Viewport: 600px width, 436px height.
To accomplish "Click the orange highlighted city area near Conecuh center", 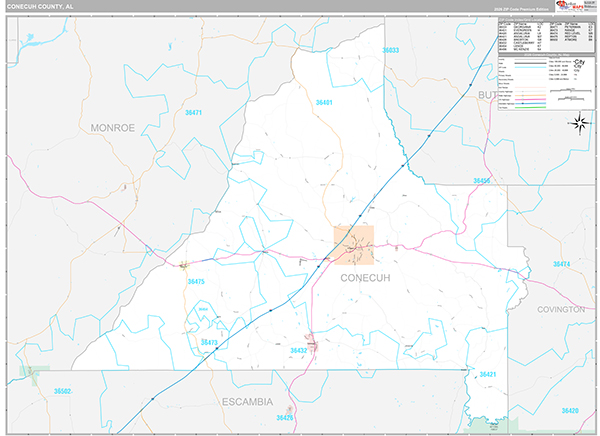I will click(354, 245).
